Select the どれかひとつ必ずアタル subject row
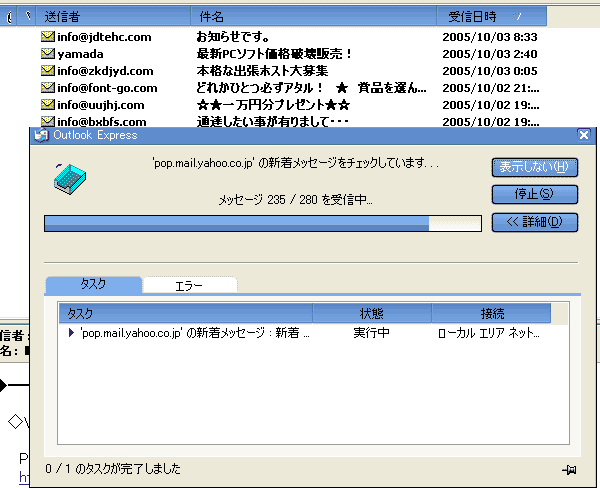 (x=311, y=88)
